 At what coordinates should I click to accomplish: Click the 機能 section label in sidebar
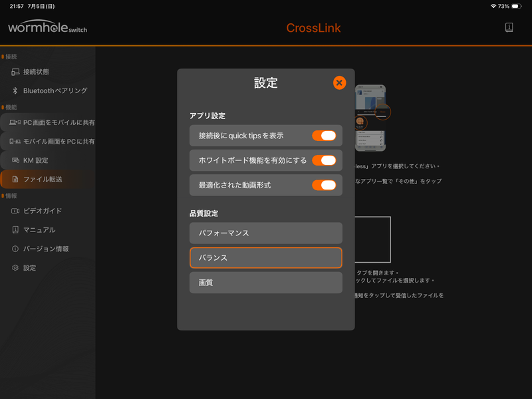tap(11, 107)
